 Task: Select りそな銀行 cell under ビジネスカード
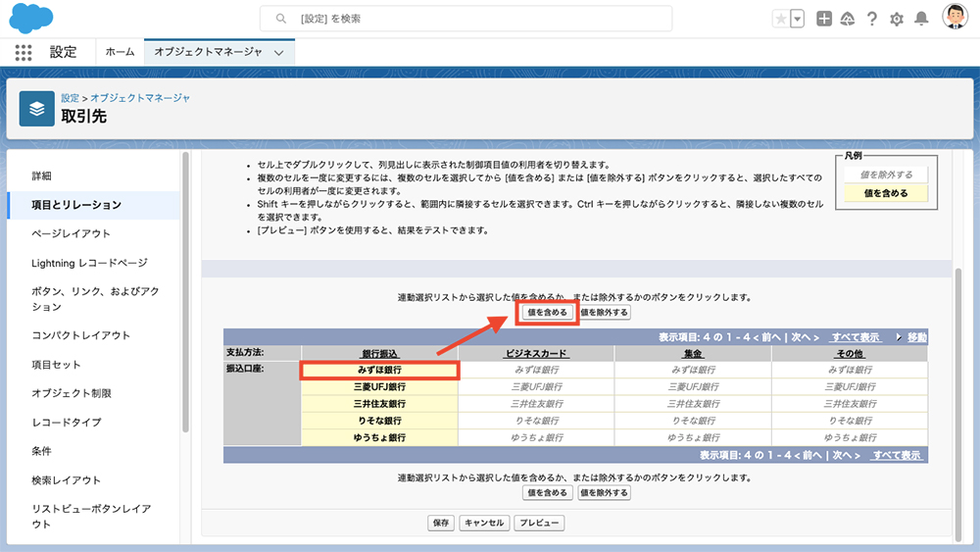tap(537, 421)
